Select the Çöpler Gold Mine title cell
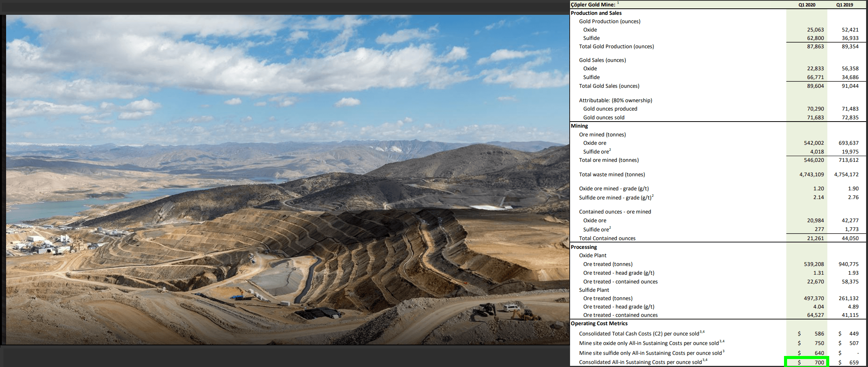The image size is (868, 367). click(x=591, y=5)
